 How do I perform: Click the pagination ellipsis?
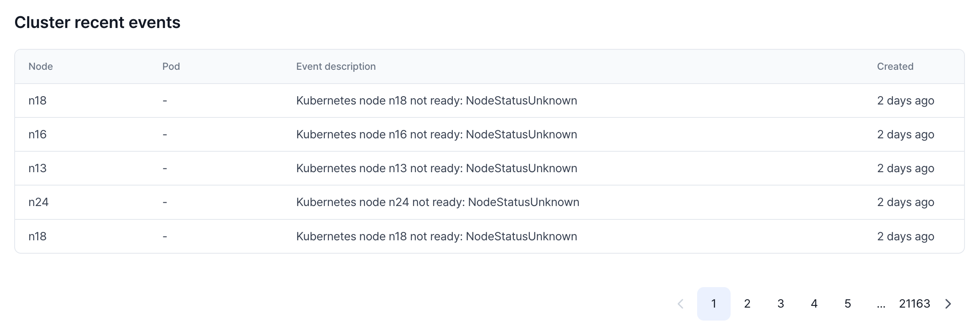881,304
